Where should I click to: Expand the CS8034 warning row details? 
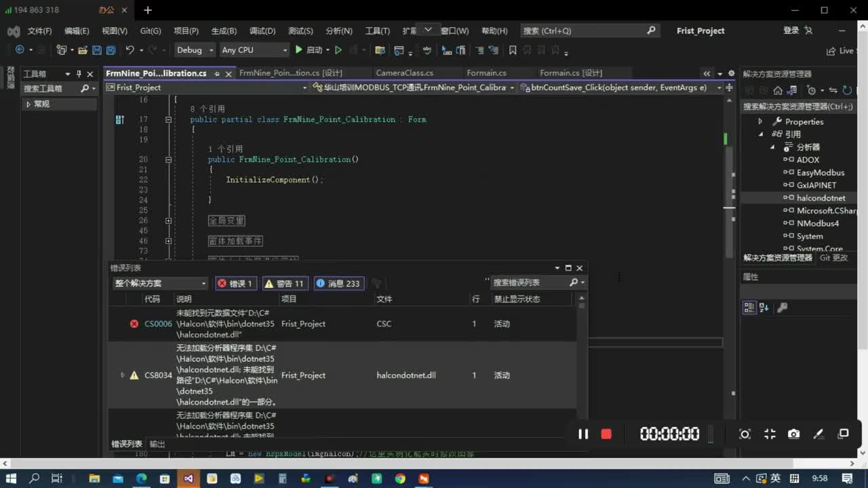point(122,375)
